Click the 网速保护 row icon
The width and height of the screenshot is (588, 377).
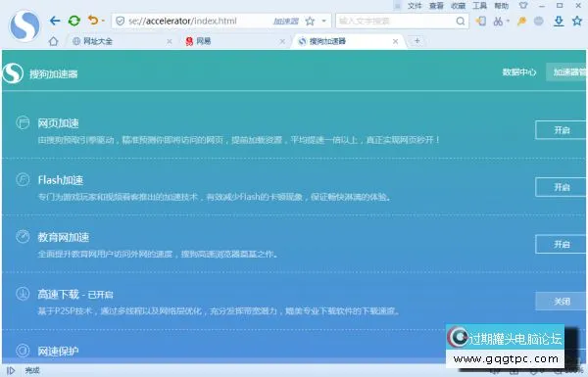(x=23, y=350)
